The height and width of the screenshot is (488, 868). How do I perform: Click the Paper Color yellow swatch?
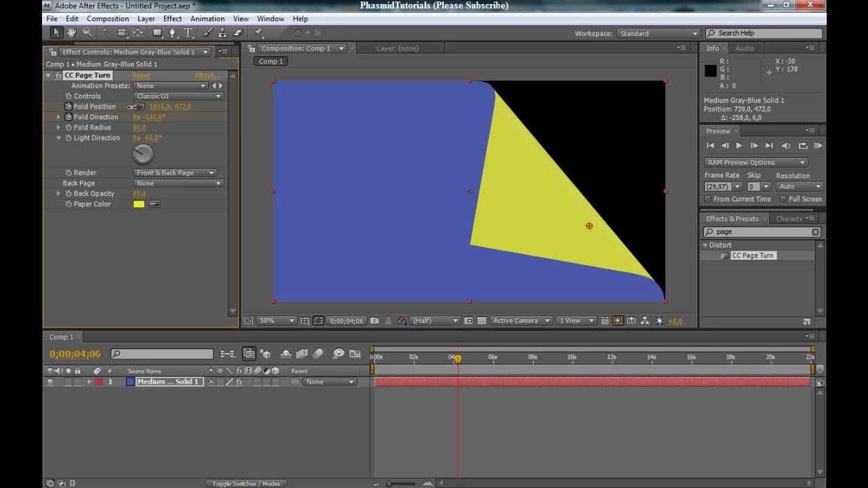(x=139, y=204)
